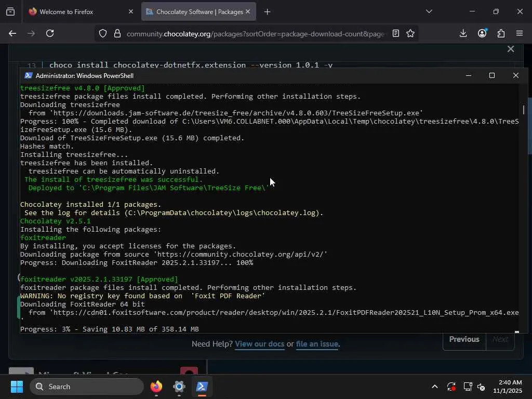Close the Chocolatey script dialog

tap(511, 49)
